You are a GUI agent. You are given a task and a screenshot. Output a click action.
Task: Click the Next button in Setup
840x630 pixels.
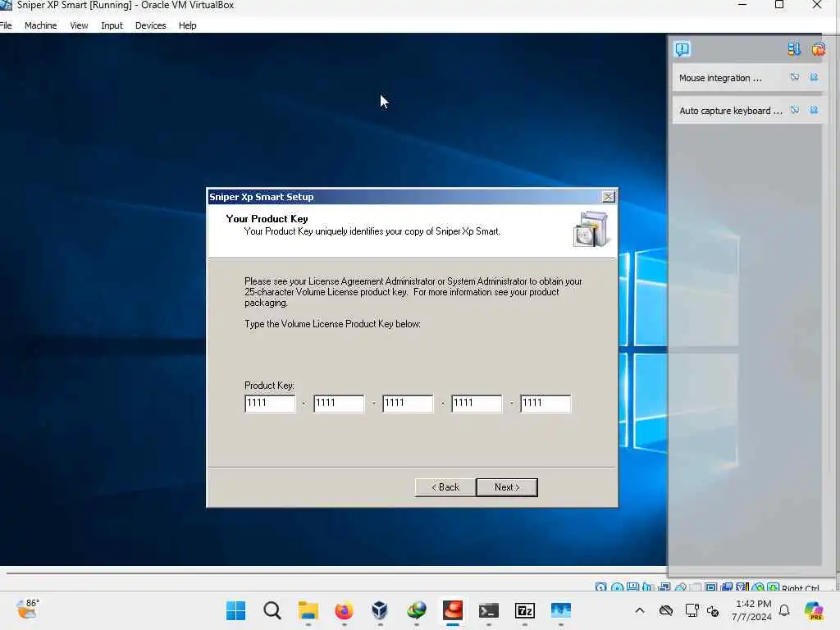click(507, 487)
